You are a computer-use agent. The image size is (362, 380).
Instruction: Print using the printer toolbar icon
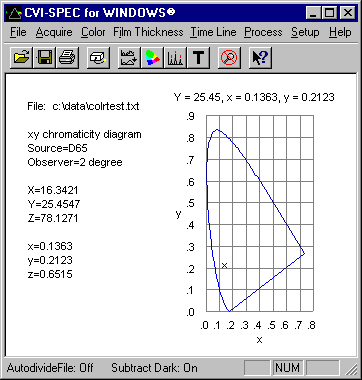67,57
